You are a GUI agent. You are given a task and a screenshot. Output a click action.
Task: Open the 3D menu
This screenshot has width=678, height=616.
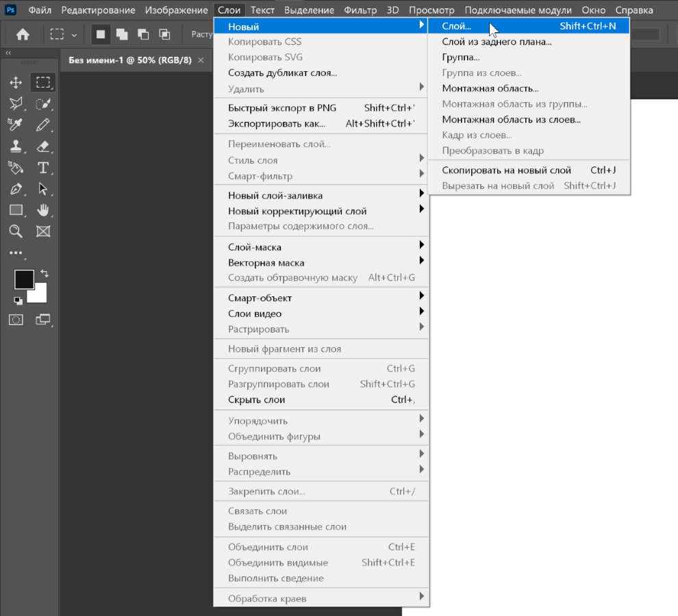[392, 10]
